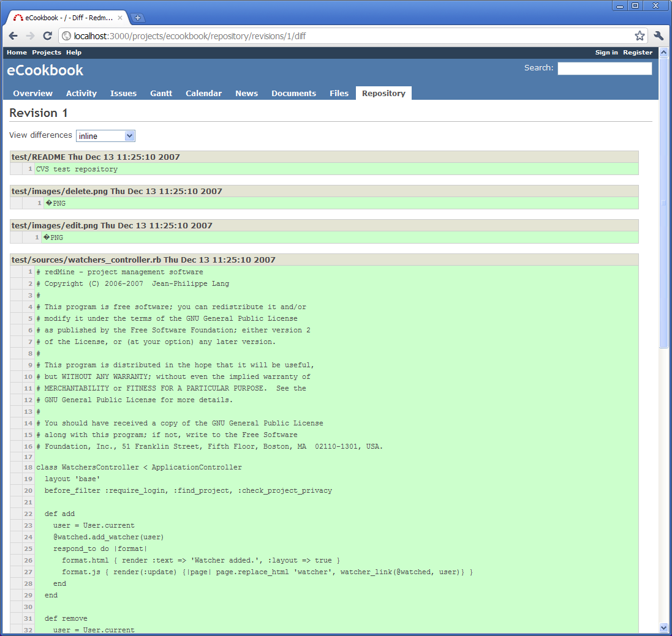
Task: Click the Sign in link
Action: click(606, 52)
